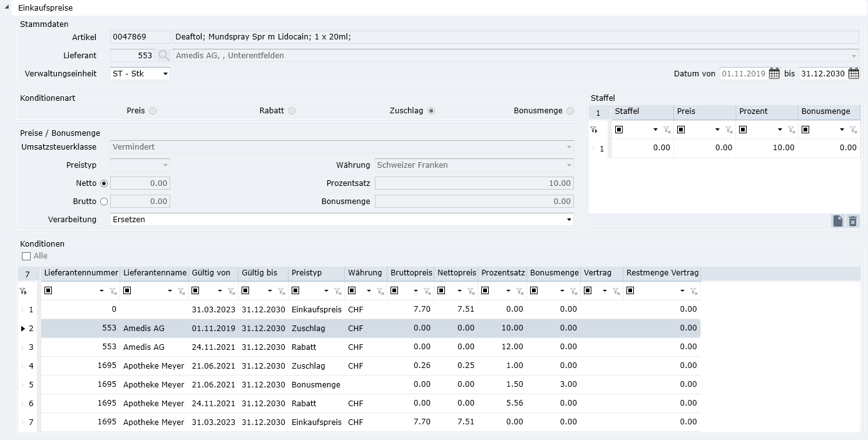Clear the Restmenge Vertrag column filter icon
Viewport: 868px width, 440px height.
[x=693, y=292]
